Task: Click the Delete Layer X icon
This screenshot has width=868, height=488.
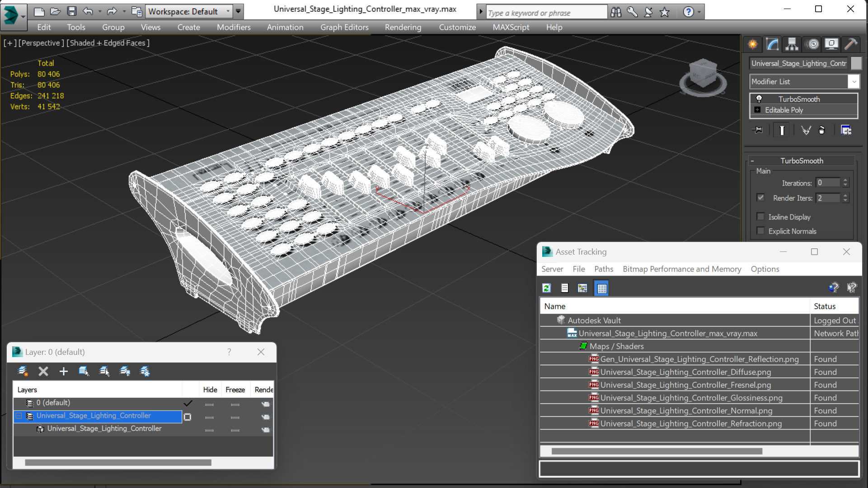Action: coord(43,371)
